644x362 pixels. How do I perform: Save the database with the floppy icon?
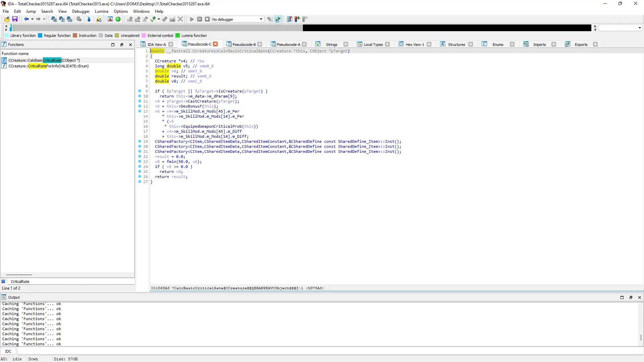point(15,19)
